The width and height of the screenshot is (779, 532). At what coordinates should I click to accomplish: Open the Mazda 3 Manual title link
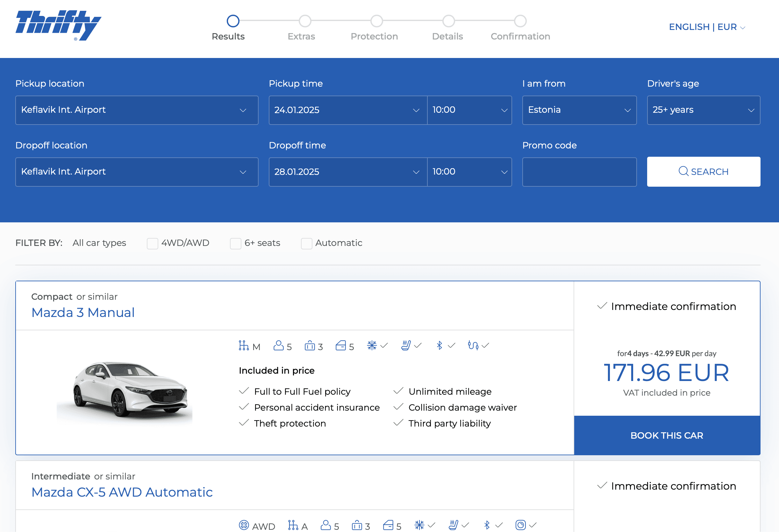point(83,312)
